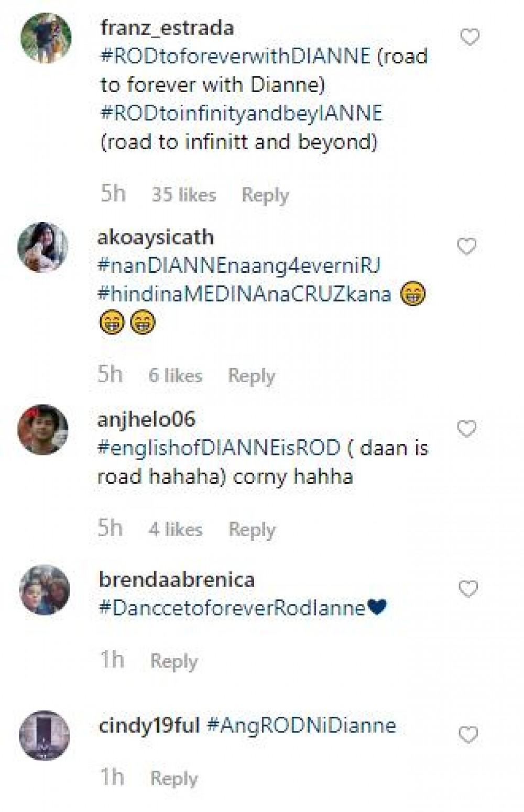This screenshot has width=524, height=812.
Task: Reply to anjhelo06's comment
Action: (x=252, y=529)
